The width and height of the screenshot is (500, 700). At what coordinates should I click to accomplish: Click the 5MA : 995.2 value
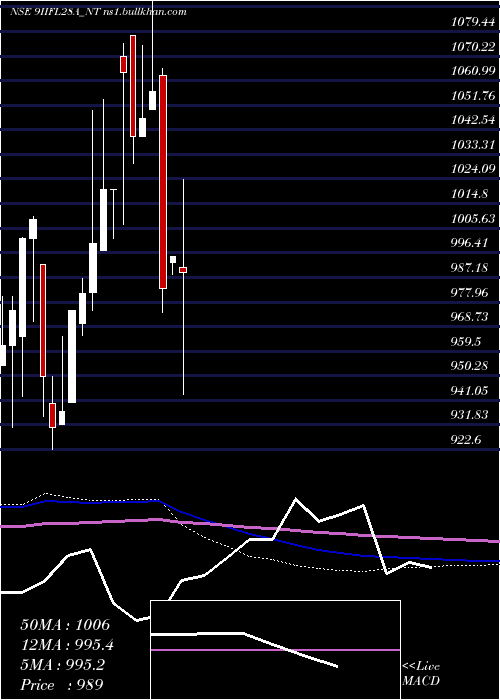pyautogui.click(x=62, y=665)
